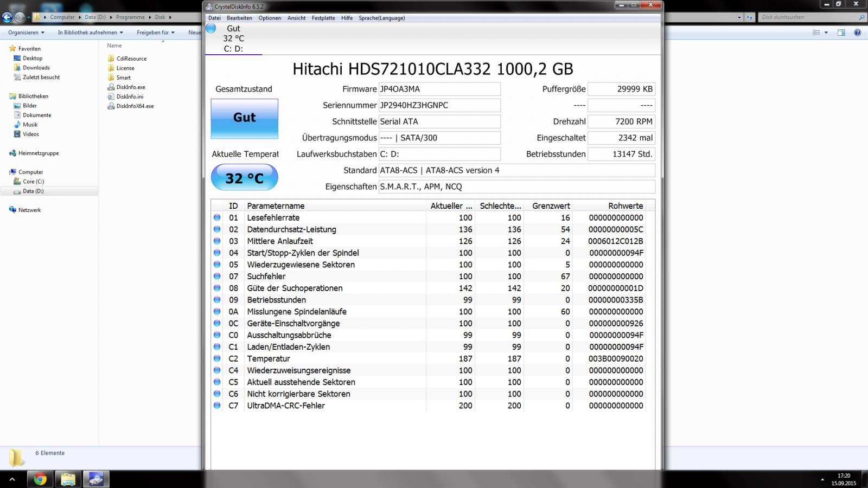Screen dimensions: 868x488
Task: Click status dot for Güte der Suchoperationen
Action: 217,288
